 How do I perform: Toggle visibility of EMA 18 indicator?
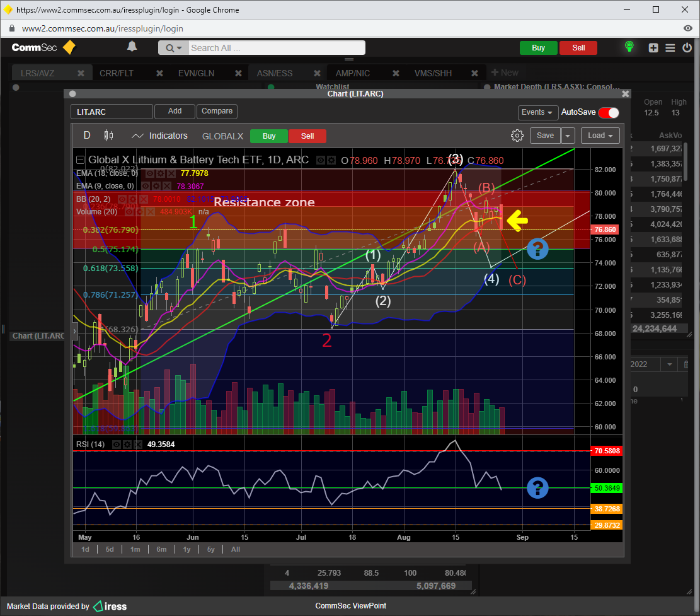point(150,173)
